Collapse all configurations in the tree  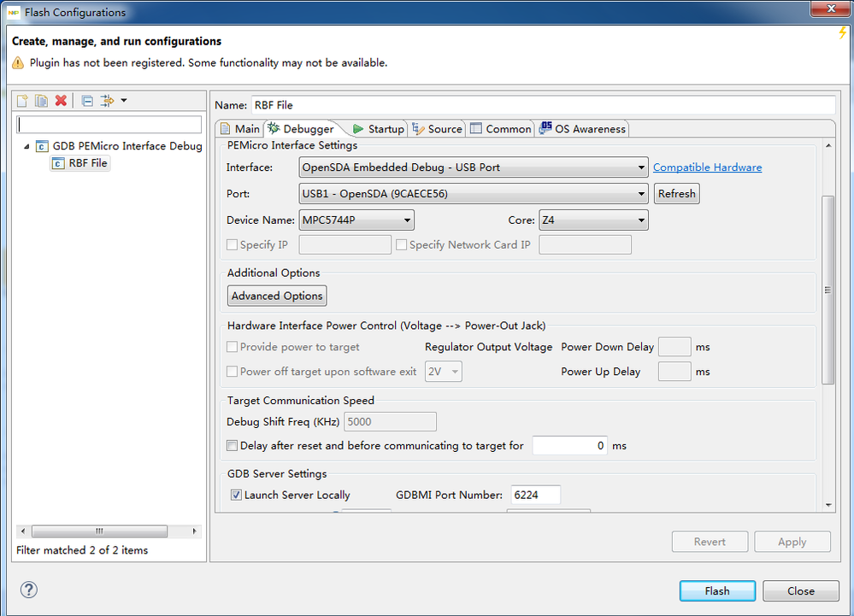coord(87,101)
